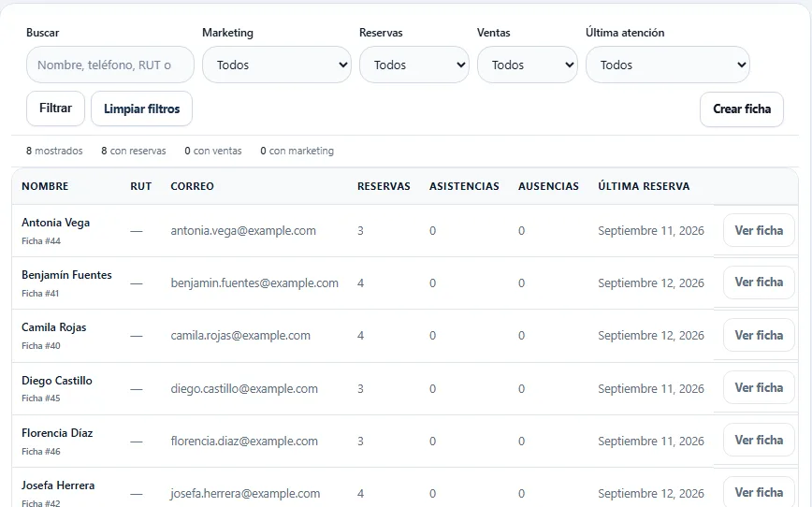Open Ver ficha for Benjamín Fuentes
The image size is (812, 507).
759,282
